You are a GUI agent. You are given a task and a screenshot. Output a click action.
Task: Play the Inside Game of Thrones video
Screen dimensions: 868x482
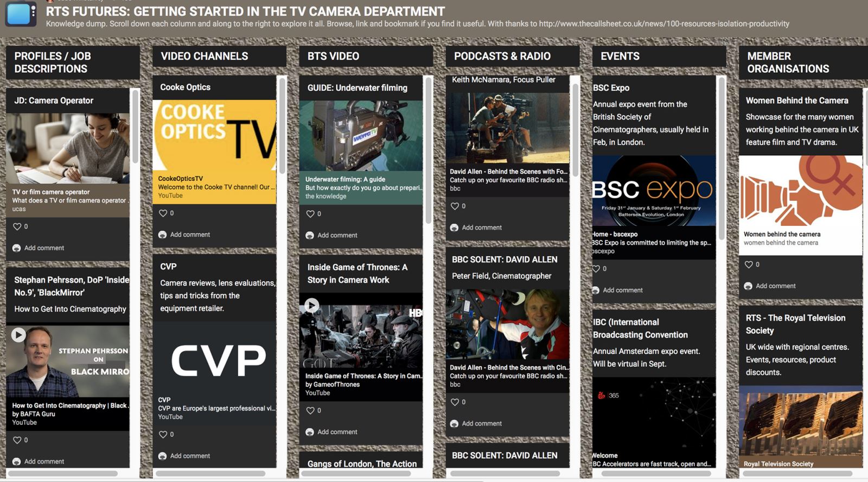(311, 305)
